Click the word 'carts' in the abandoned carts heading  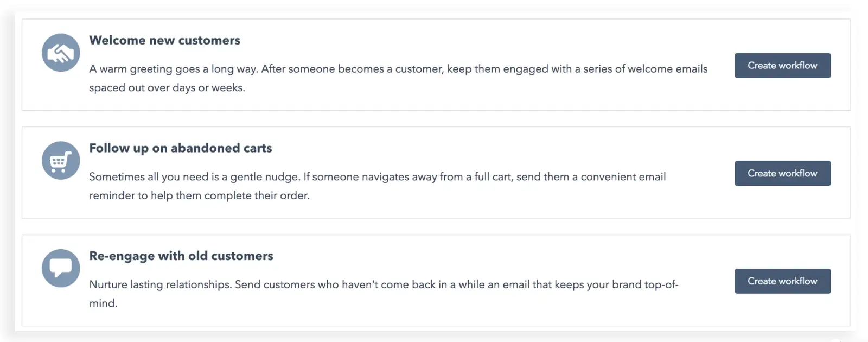258,148
